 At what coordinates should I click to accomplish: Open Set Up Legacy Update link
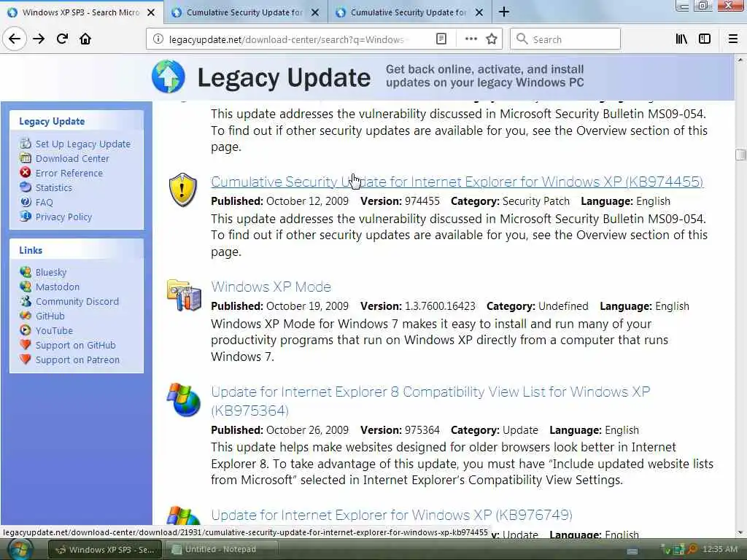[x=83, y=144]
